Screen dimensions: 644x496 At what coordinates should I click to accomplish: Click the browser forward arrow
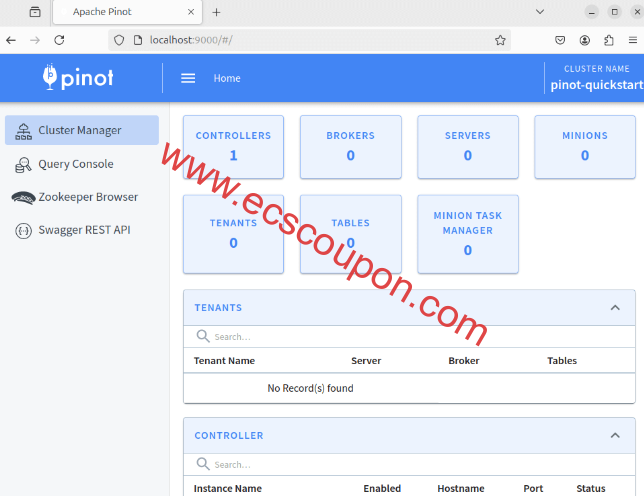click(x=35, y=40)
